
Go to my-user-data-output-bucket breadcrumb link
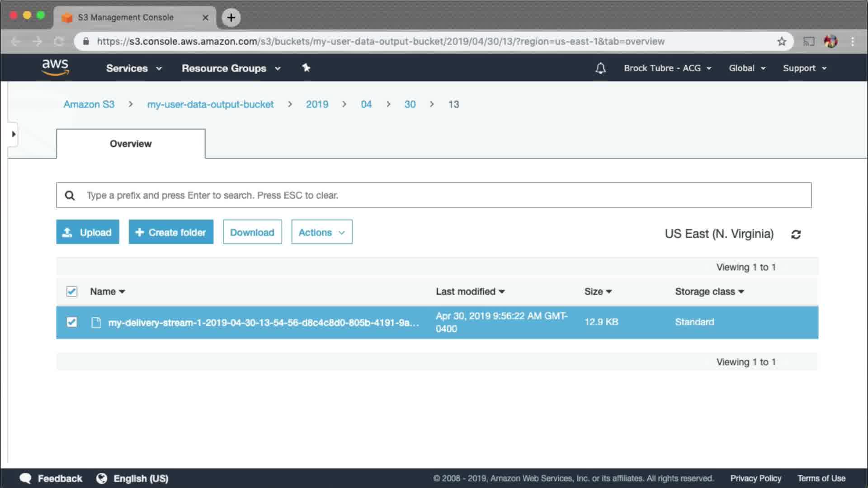coord(210,104)
